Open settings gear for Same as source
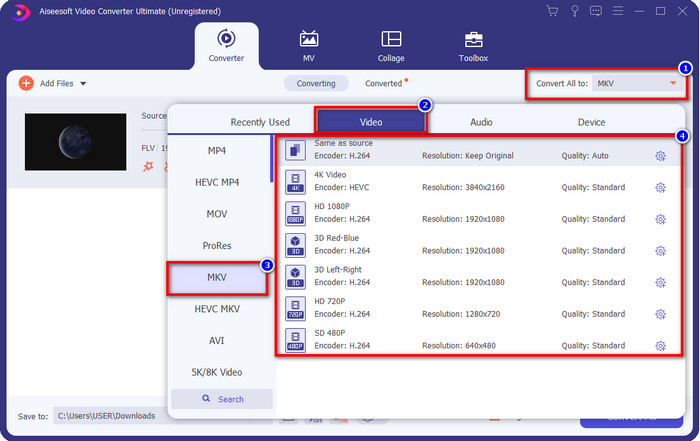Image resolution: width=700 pixels, height=441 pixels. (x=660, y=156)
